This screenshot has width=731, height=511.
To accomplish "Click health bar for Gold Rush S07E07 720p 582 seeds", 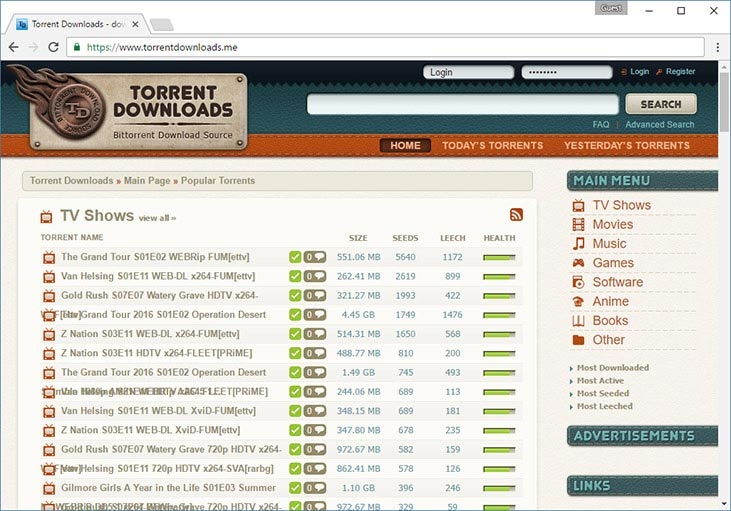I will 499,450.
